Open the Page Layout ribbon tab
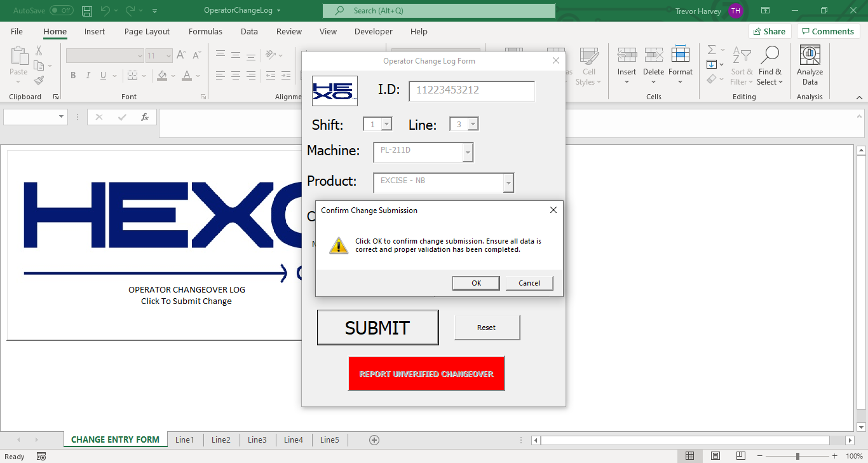Viewport: 868px width, 463px height. click(x=147, y=31)
